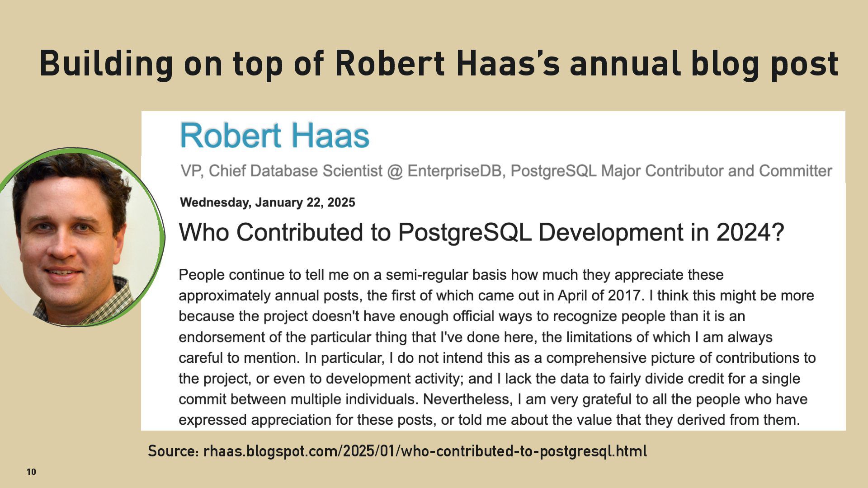868x488 pixels.
Task: Click the word EnterpriseDB in the tagline
Action: click(456, 171)
